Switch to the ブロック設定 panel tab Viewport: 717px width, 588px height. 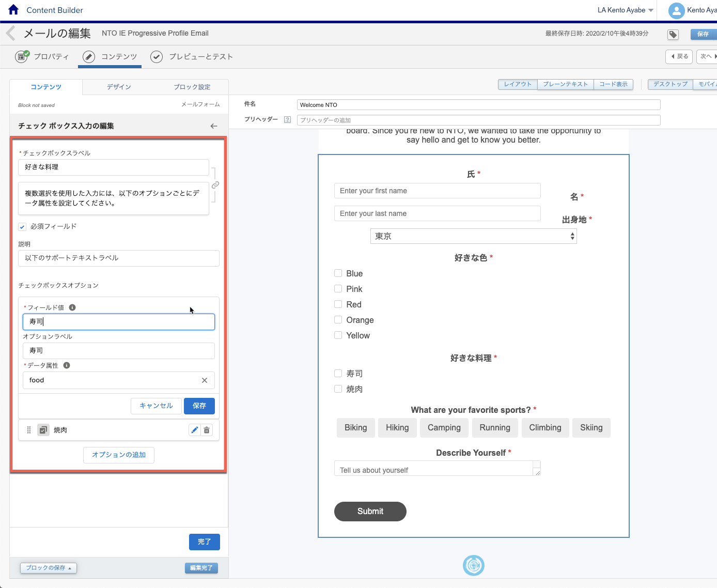[192, 87]
